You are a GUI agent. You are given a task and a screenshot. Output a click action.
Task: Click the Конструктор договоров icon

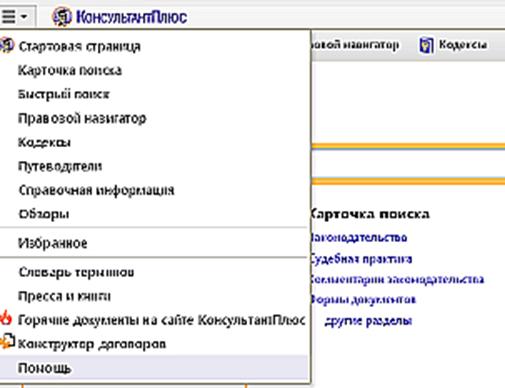click(7, 342)
